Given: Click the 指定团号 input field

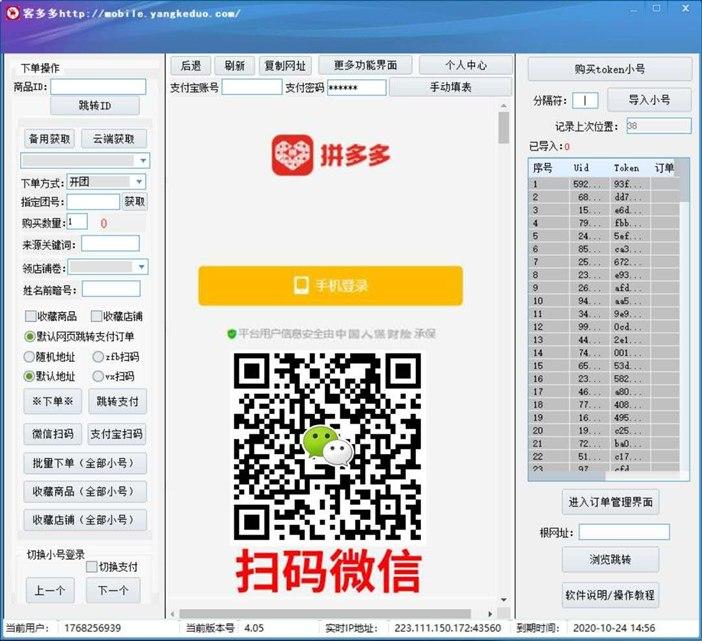Looking at the screenshot, I should click(x=93, y=202).
